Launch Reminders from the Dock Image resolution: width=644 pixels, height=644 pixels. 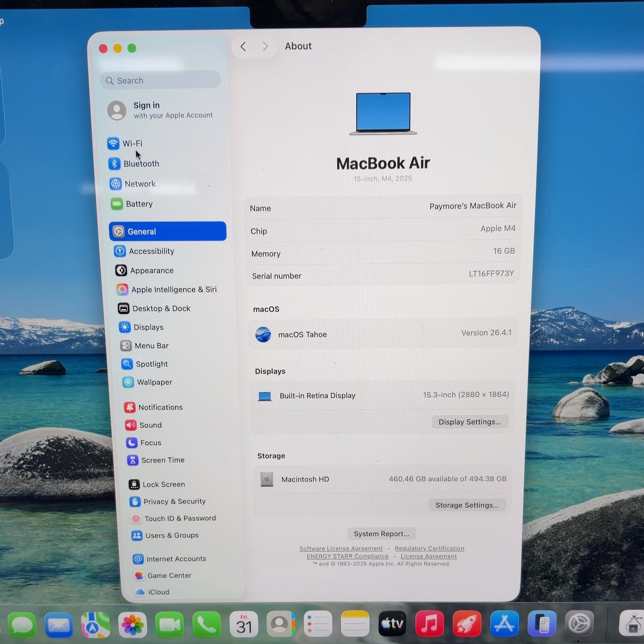click(318, 624)
